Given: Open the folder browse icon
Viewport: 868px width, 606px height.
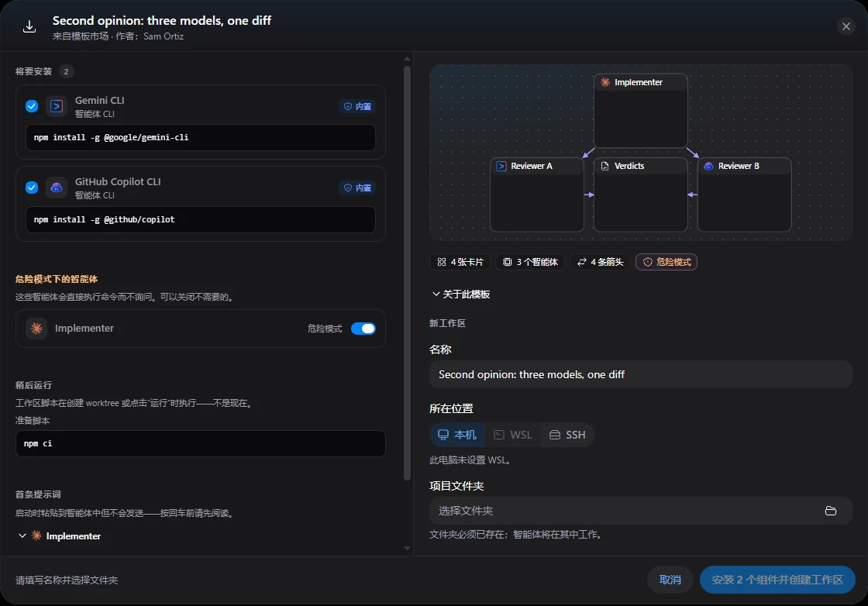Looking at the screenshot, I should (830, 511).
